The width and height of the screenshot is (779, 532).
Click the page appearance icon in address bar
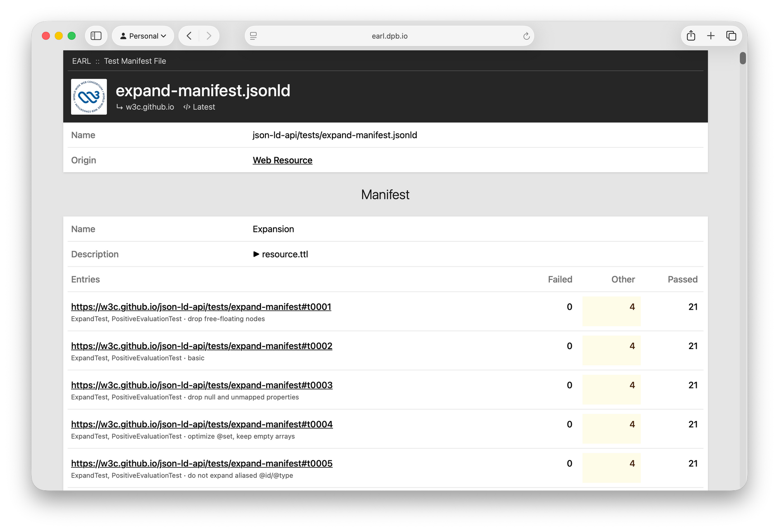tap(253, 35)
